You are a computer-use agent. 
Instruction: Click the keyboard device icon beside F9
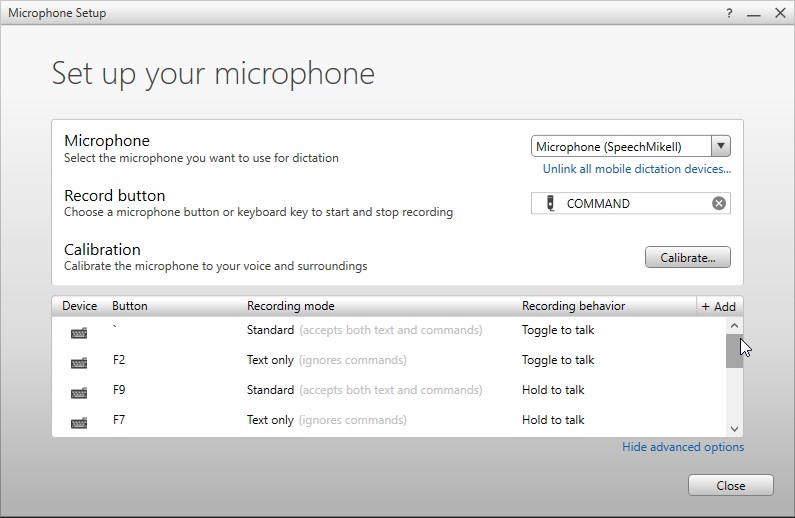(x=79, y=393)
